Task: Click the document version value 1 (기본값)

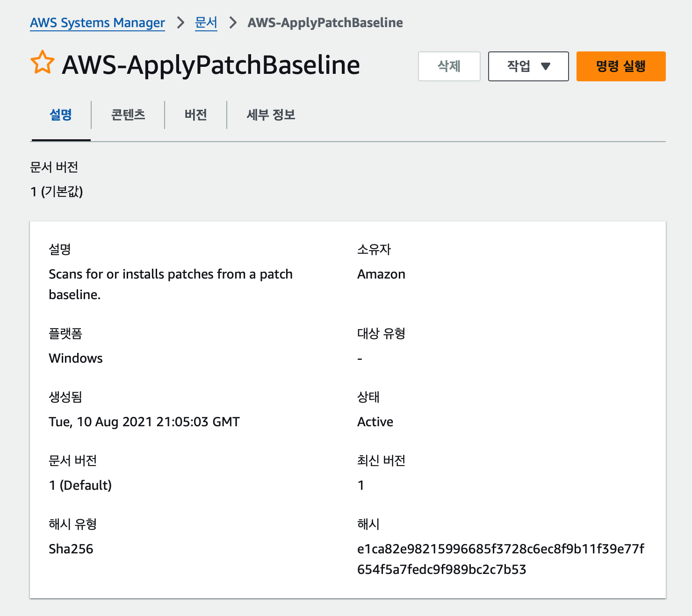Action: [x=57, y=192]
